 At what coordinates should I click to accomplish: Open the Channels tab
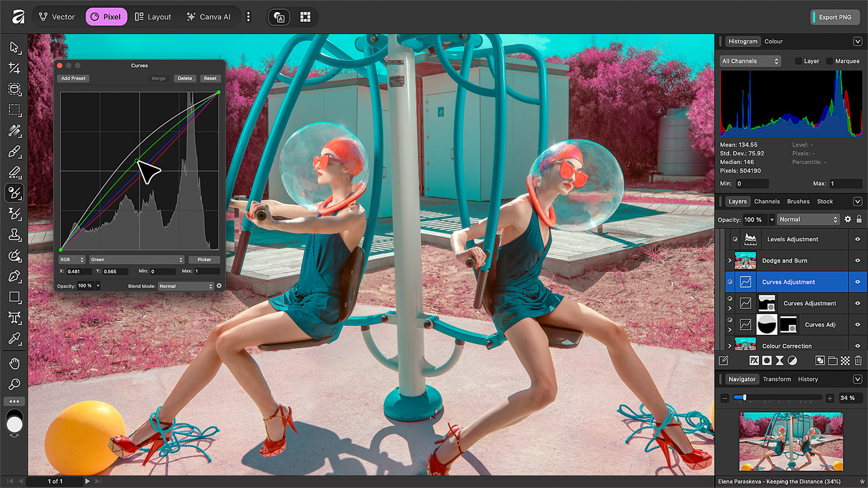click(x=767, y=201)
